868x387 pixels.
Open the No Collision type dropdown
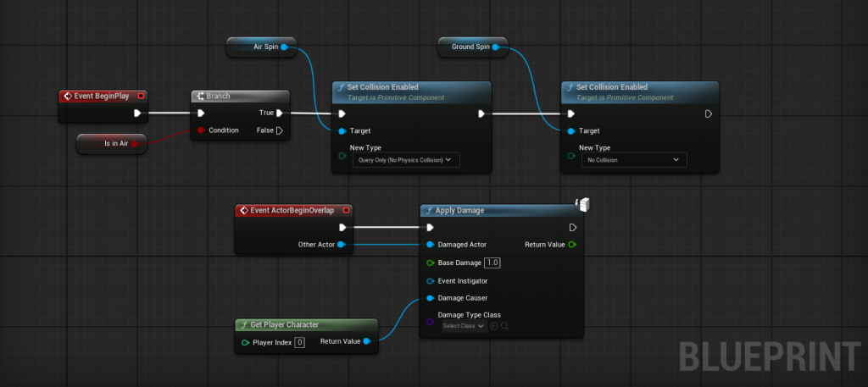(633, 159)
